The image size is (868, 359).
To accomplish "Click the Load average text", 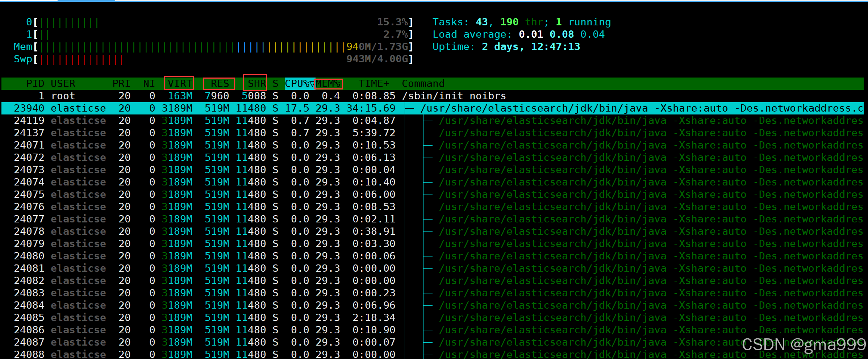I will coord(518,35).
